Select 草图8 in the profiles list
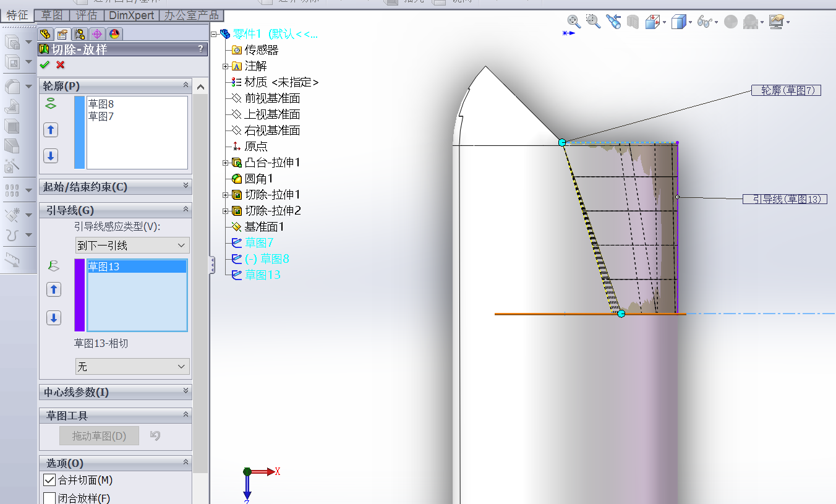Image resolution: width=836 pixels, height=504 pixels. [x=101, y=104]
